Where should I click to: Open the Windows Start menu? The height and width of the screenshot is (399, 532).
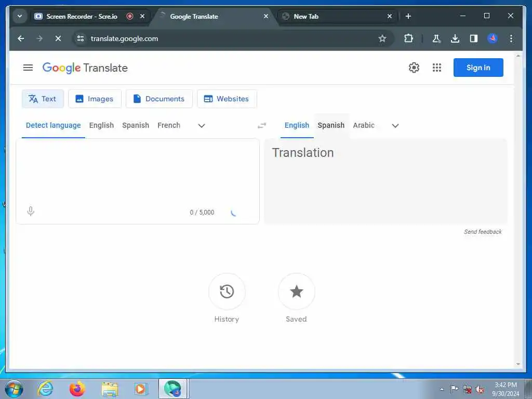click(x=14, y=389)
